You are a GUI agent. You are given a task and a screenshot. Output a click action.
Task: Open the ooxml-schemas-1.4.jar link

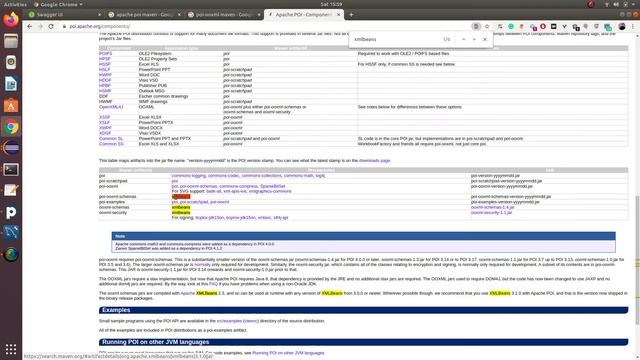493,207
